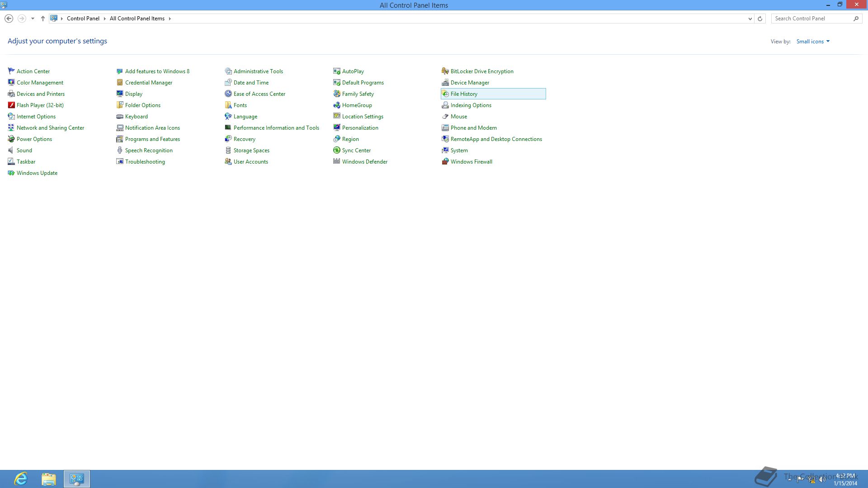This screenshot has width=868, height=488.
Task: Click the HomeGroup icon
Action: tap(337, 105)
